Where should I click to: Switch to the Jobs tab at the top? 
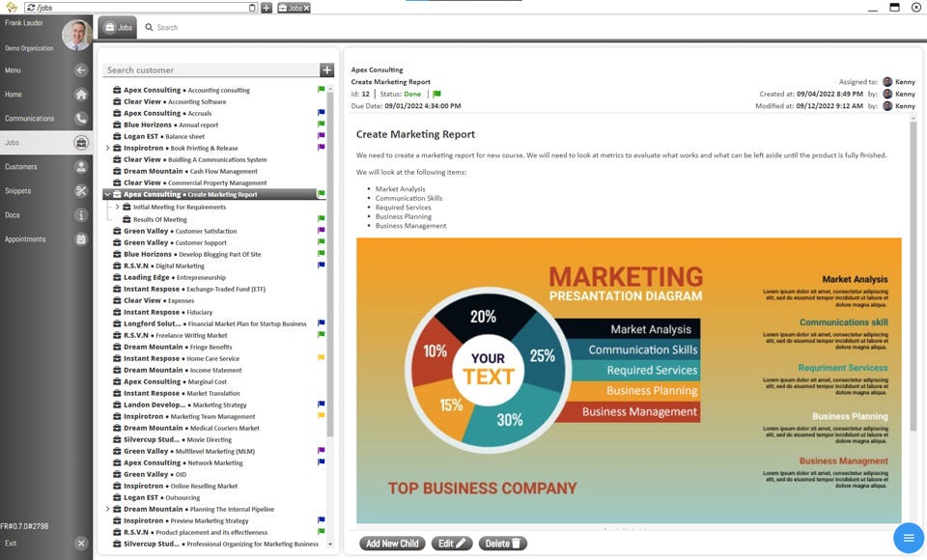tap(117, 27)
